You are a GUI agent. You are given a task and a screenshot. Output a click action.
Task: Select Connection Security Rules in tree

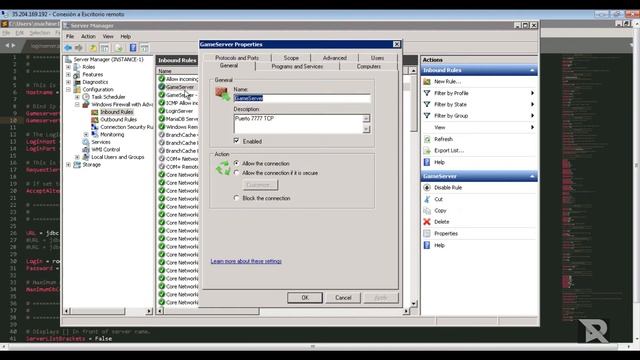click(x=127, y=127)
